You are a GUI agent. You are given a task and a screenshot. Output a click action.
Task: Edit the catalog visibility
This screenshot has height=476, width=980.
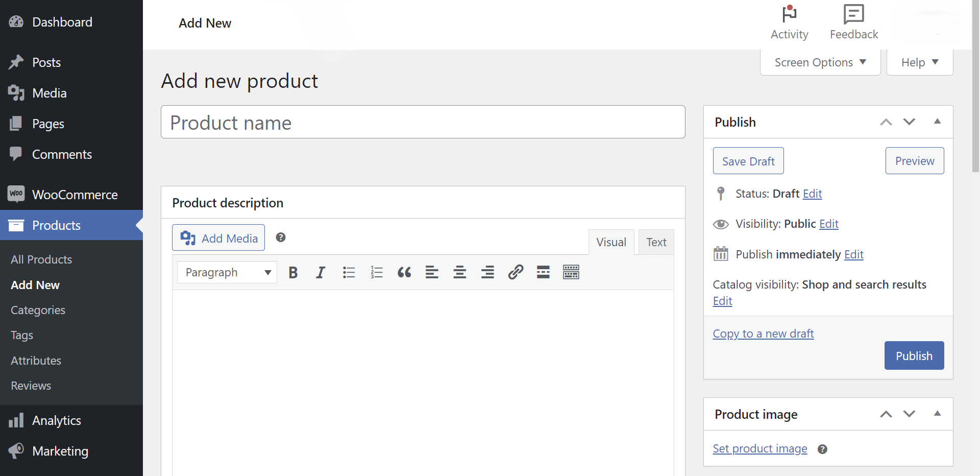point(722,301)
